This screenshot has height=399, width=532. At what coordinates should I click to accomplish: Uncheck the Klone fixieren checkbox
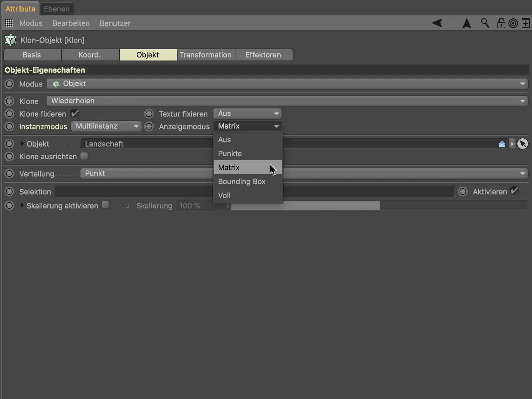pos(74,113)
